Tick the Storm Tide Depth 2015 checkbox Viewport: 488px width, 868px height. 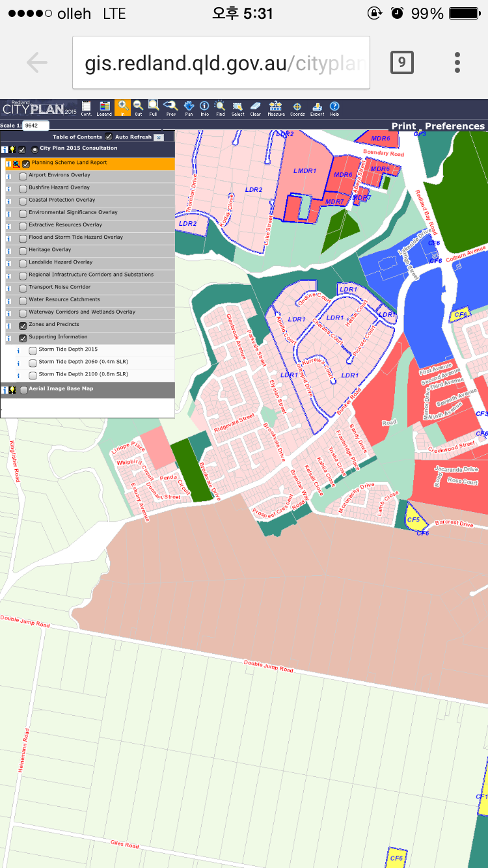click(33, 350)
